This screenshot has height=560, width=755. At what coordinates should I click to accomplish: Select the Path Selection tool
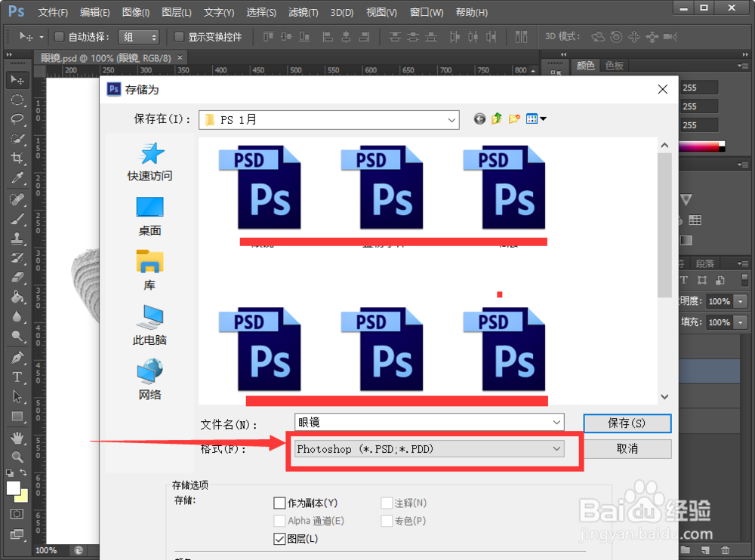17,397
